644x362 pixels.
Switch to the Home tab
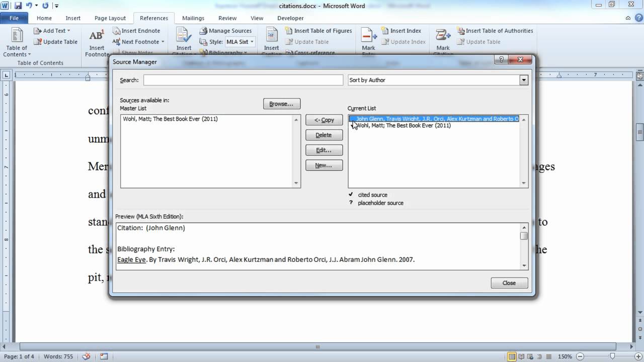pos(44,18)
